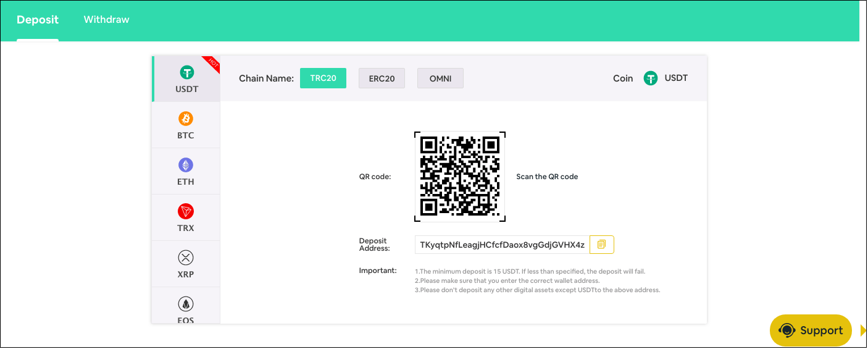Click the 'correct wallet address' note
This screenshot has width=868, height=349.
507,280
